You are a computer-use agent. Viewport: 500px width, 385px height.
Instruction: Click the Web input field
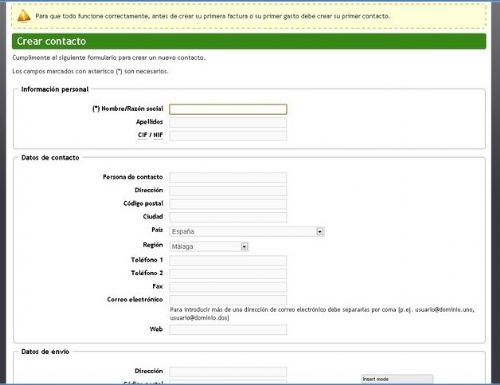(x=228, y=329)
